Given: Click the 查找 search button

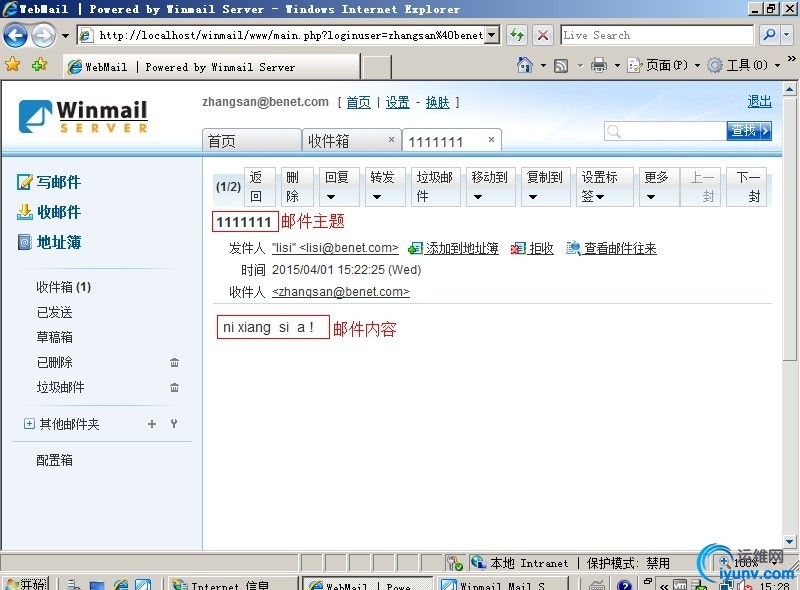Looking at the screenshot, I should pos(749,131).
